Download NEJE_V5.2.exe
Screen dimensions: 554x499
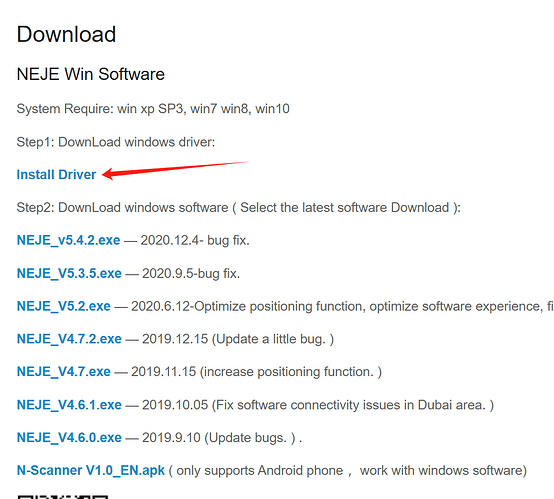click(x=64, y=306)
